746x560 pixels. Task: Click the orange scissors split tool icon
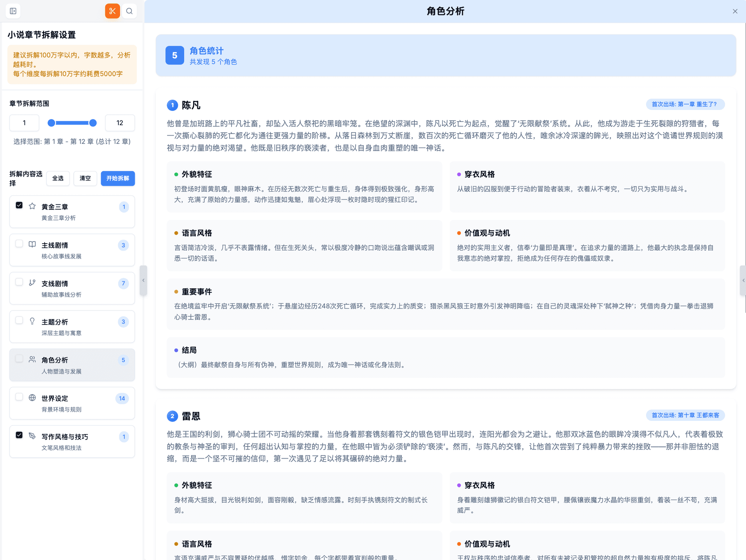112,11
